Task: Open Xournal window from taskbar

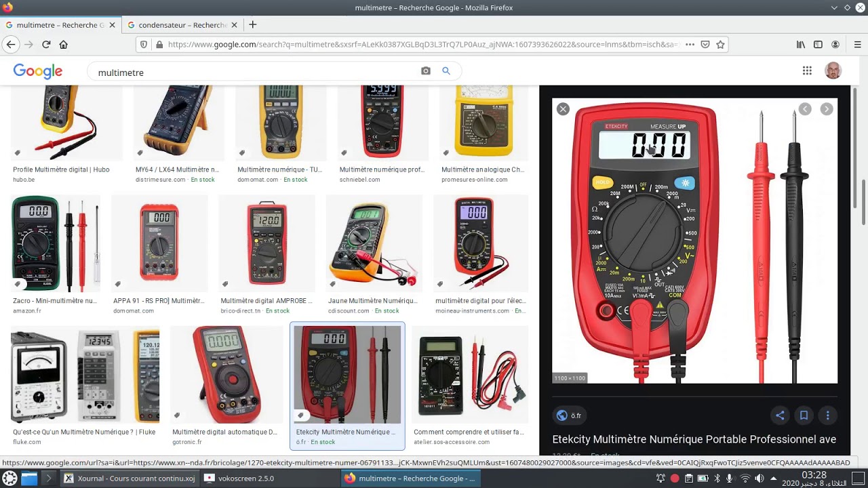Action: coord(129,479)
